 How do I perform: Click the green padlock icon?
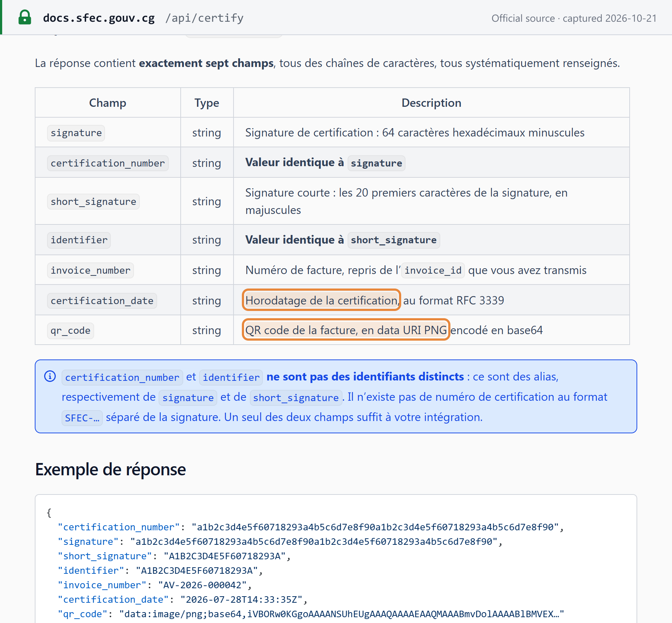point(25,17)
